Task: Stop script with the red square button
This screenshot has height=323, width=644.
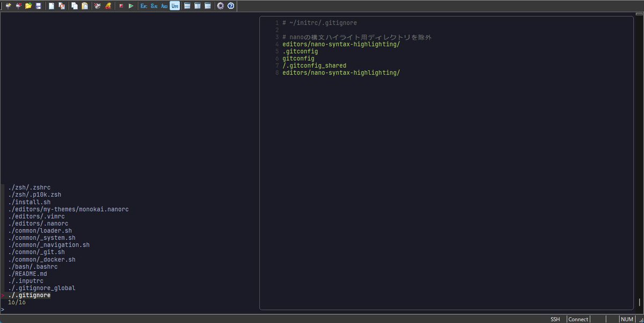Action: coord(121,6)
